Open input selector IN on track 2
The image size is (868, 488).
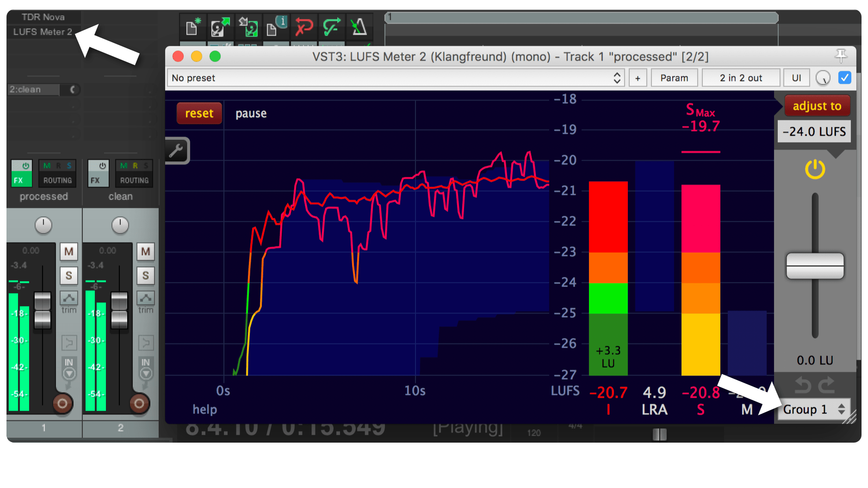(x=146, y=368)
